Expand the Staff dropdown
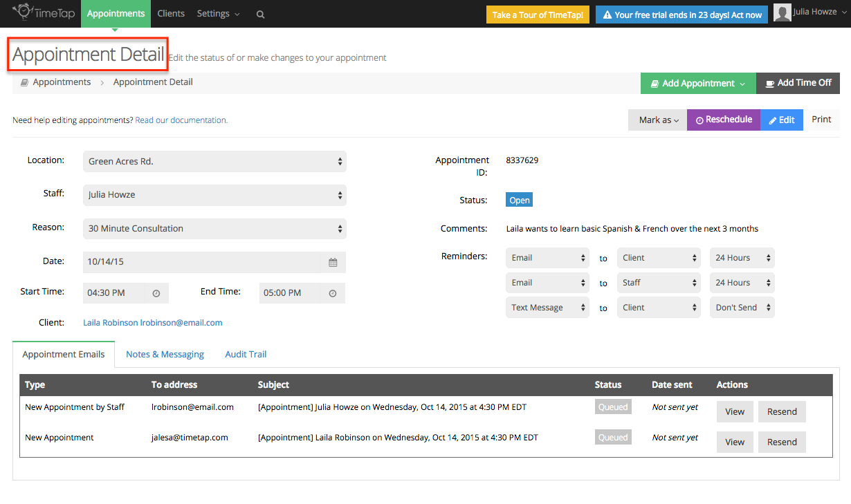The image size is (851, 504). pyautogui.click(x=214, y=195)
